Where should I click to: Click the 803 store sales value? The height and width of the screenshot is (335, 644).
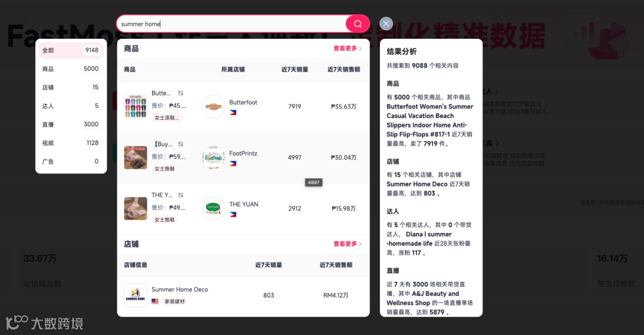pyautogui.click(x=268, y=295)
